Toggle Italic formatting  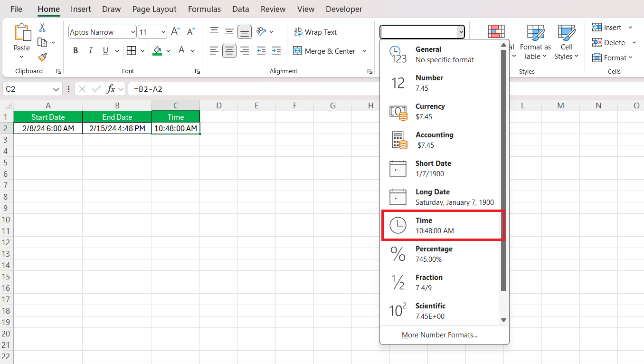tap(90, 51)
